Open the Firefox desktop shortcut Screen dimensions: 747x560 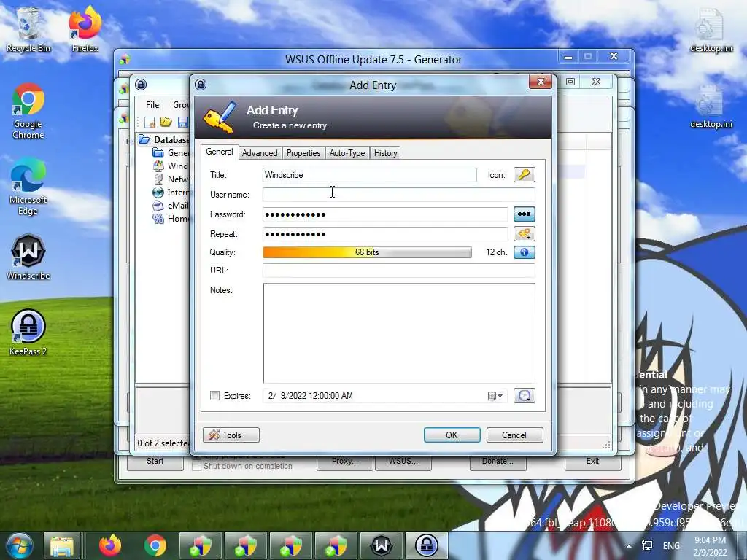[85, 29]
